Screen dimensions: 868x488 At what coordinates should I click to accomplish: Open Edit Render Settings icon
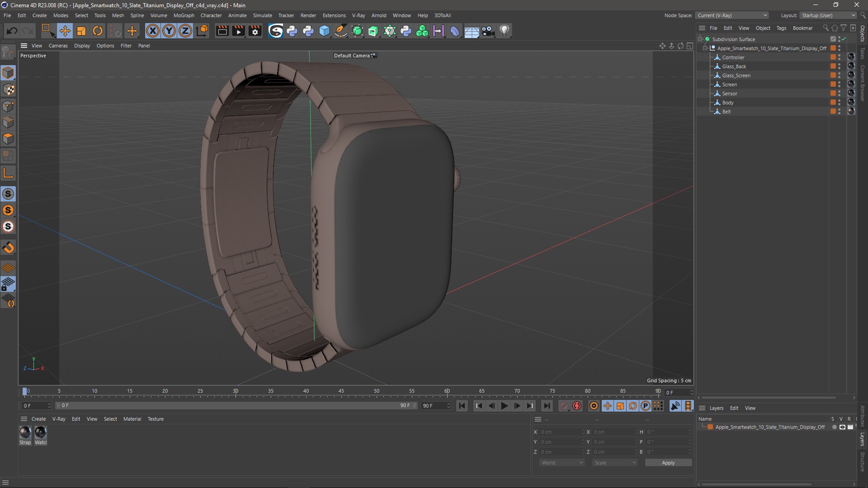coord(255,31)
